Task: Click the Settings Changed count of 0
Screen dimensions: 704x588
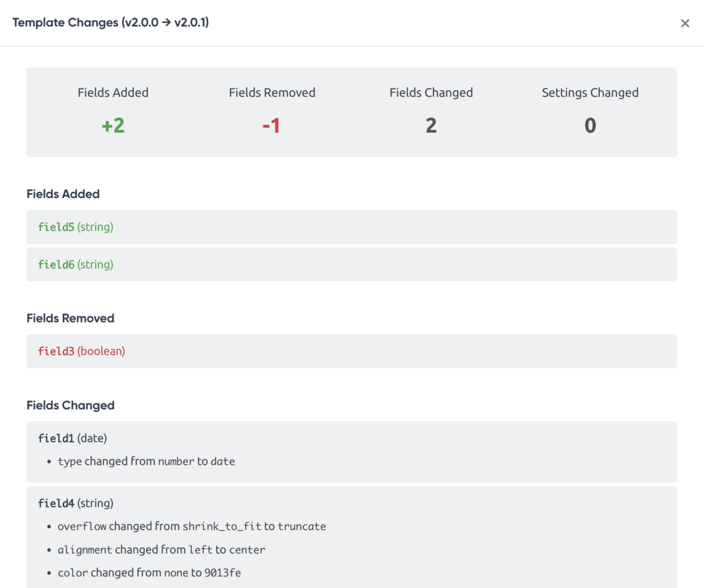Action: click(x=590, y=126)
